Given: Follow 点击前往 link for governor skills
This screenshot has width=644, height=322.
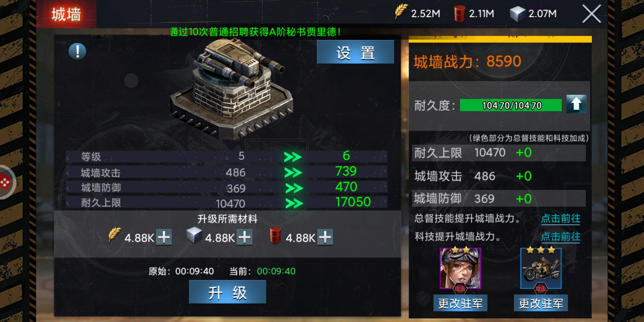Looking at the screenshot, I should [x=561, y=219].
